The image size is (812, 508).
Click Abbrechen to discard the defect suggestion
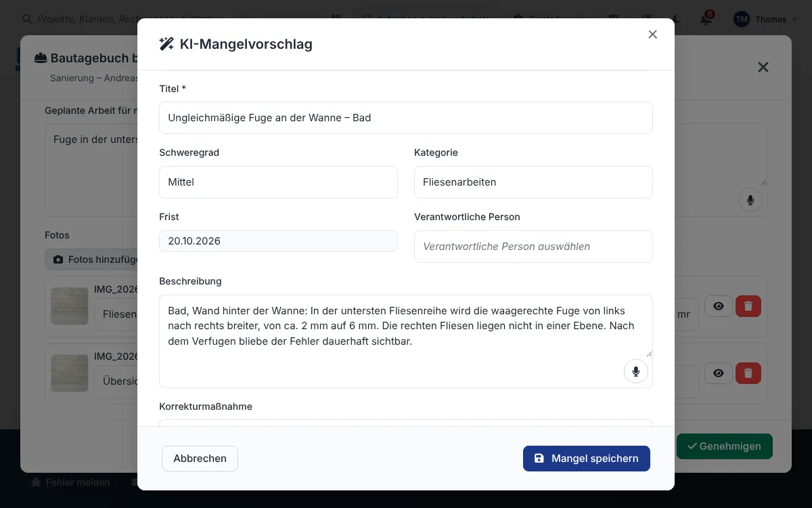[x=200, y=459]
